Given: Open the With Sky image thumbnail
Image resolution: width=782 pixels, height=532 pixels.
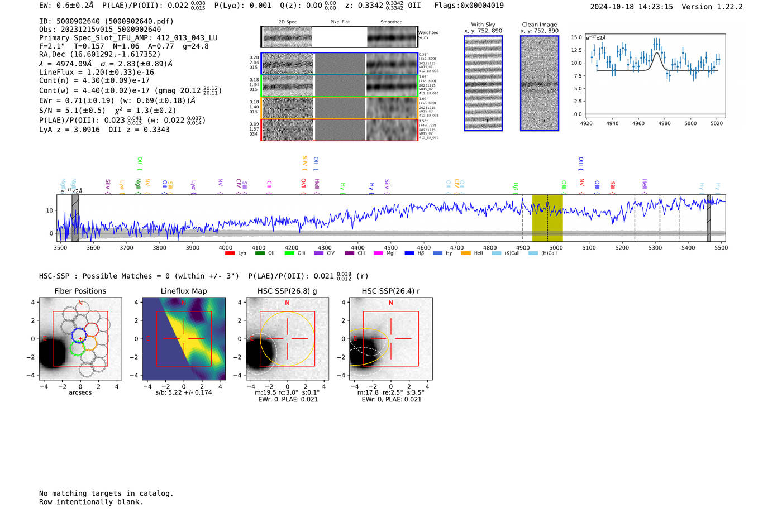Looking at the screenshot, I should click(x=483, y=83).
